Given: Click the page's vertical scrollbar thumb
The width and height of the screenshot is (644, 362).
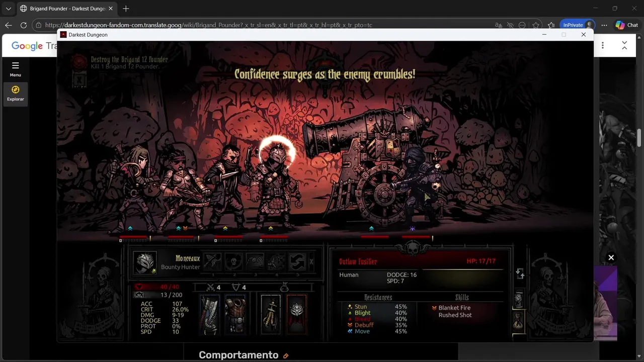Looking at the screenshot, I should 639,137.
